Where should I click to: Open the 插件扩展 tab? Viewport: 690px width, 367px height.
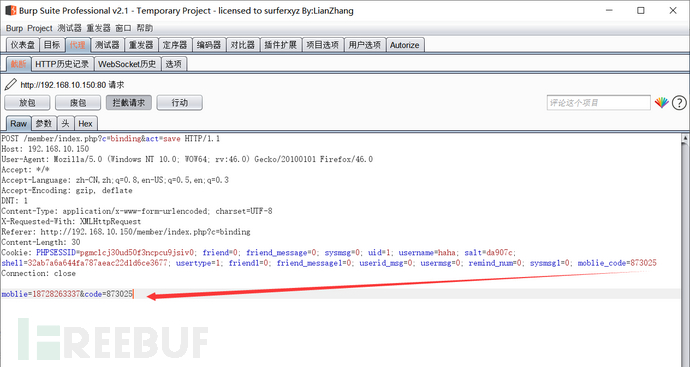pyautogui.click(x=281, y=45)
